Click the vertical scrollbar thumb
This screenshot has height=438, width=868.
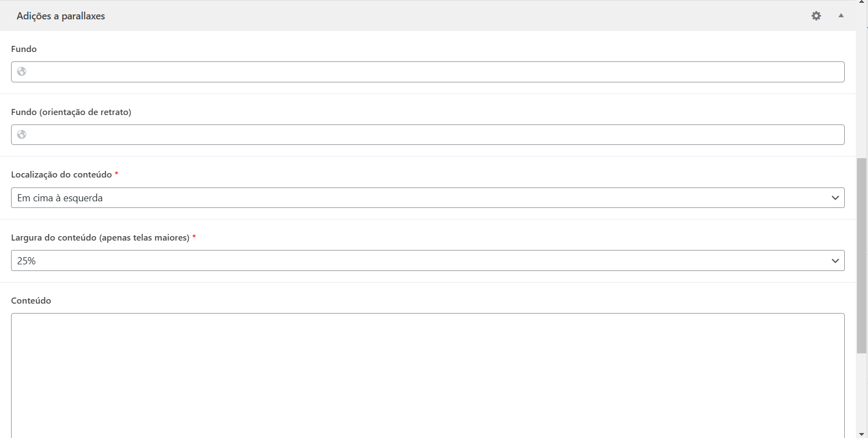point(861,254)
